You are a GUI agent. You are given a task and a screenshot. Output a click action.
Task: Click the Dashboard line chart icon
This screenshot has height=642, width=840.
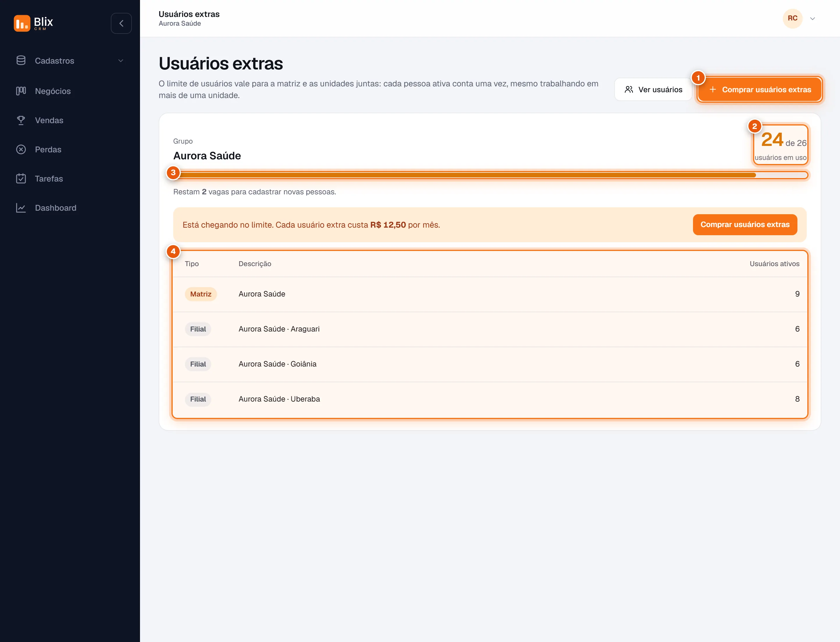(x=21, y=208)
